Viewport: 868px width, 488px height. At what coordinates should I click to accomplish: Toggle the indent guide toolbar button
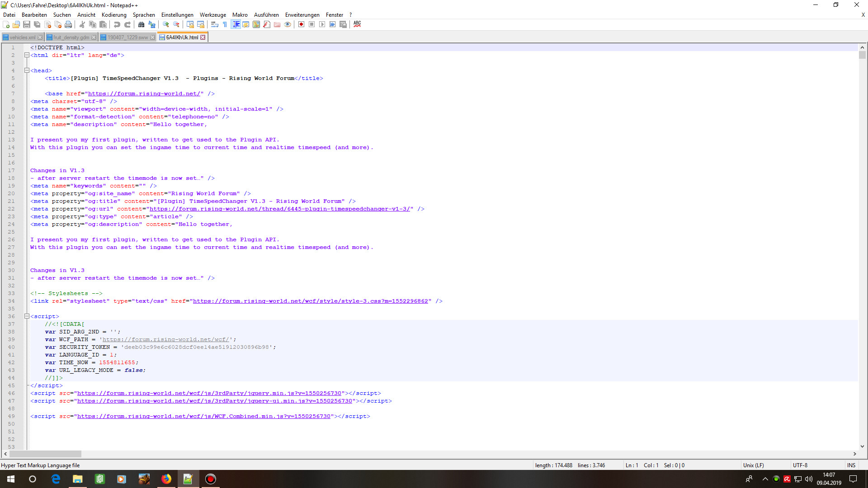tap(236, 24)
